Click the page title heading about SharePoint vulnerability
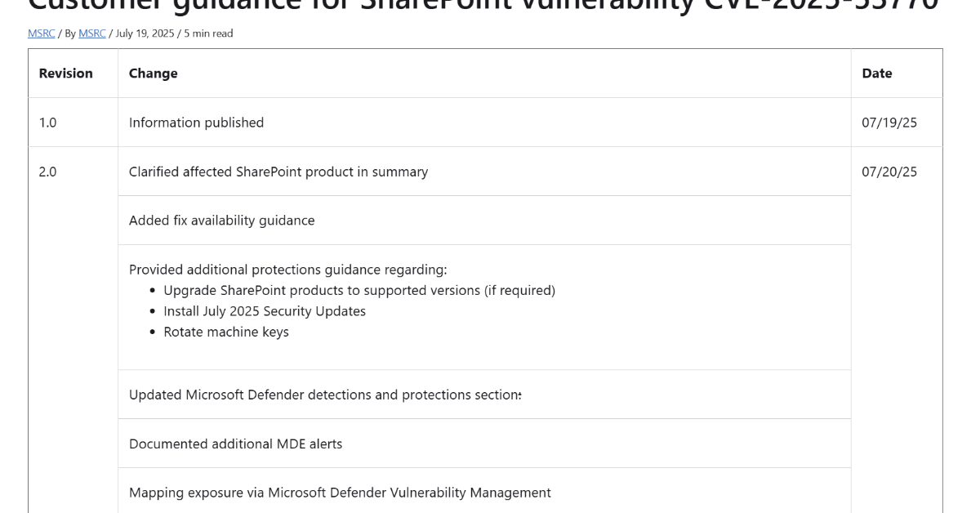The image size is (980, 513). pos(483,8)
